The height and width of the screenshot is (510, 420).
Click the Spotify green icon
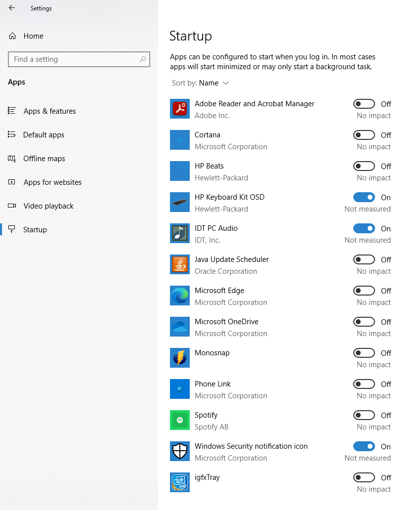click(x=179, y=420)
